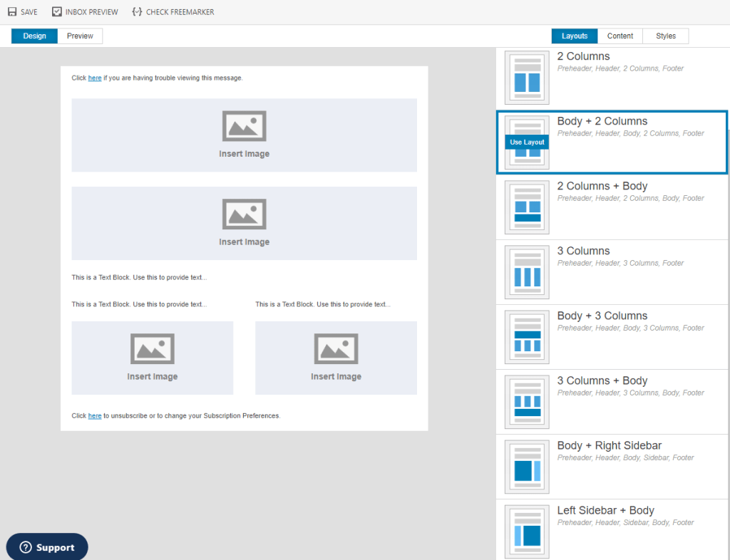Select the Left Sidebar + Body layout icon

pyautogui.click(x=527, y=531)
